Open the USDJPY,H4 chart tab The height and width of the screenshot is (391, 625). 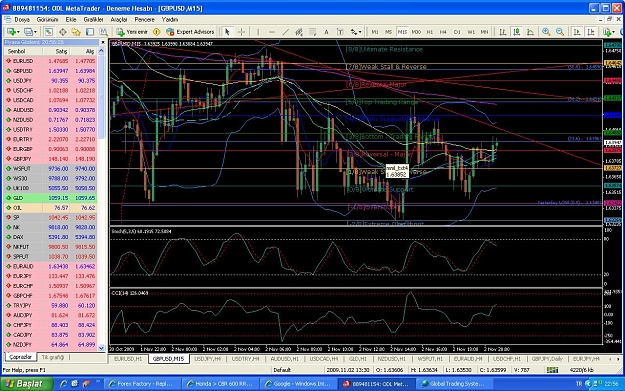click(x=207, y=359)
